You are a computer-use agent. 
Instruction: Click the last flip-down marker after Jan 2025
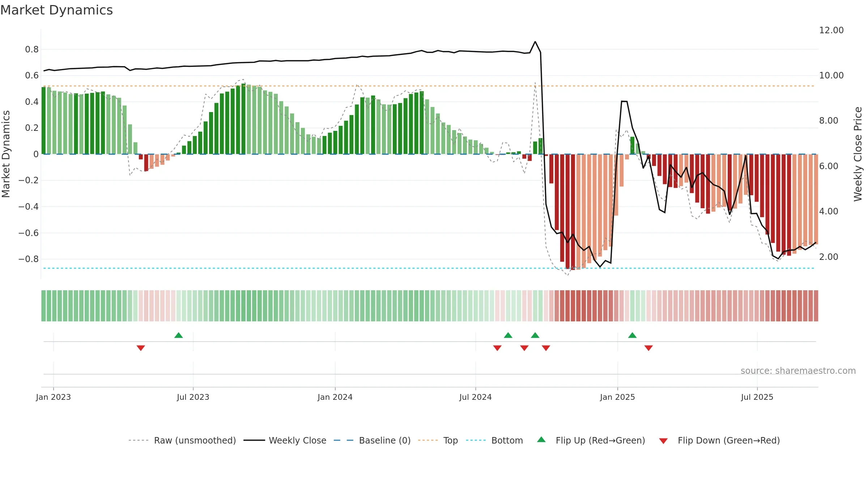648,348
